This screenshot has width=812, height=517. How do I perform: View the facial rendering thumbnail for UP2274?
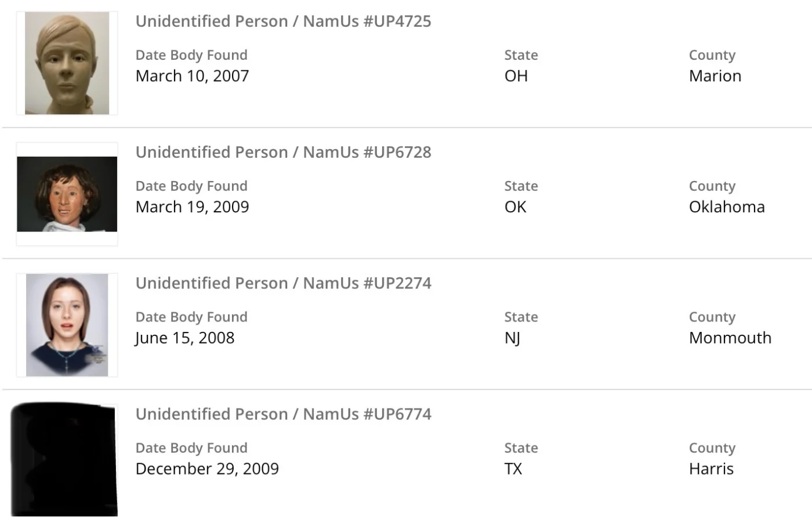[67, 325]
